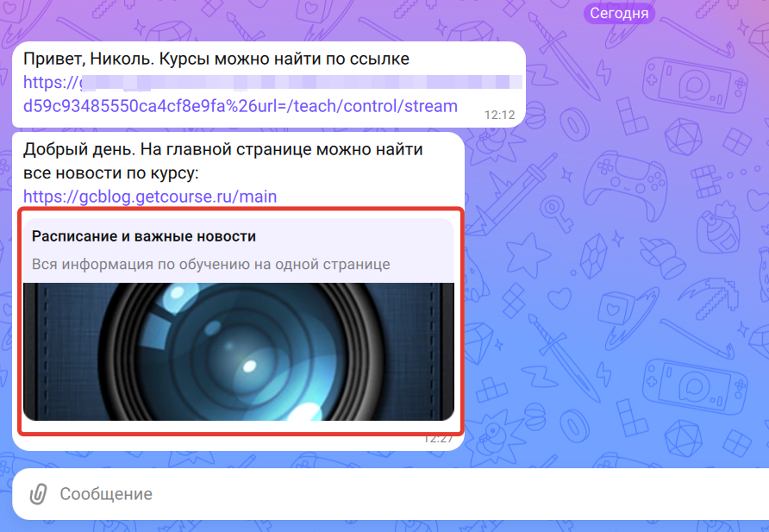Open the link ending in /teach/control/stream
Screen dimensions: 769x532
point(241,106)
